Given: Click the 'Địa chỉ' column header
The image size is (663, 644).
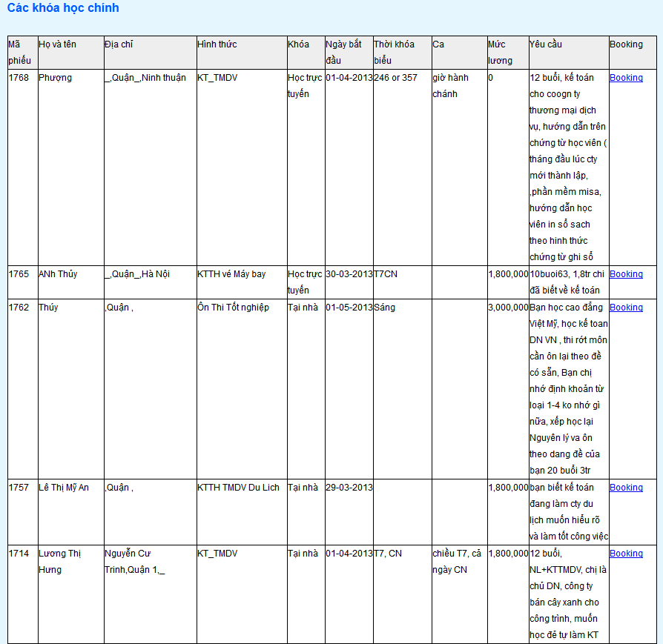Looking at the screenshot, I should click(119, 44).
